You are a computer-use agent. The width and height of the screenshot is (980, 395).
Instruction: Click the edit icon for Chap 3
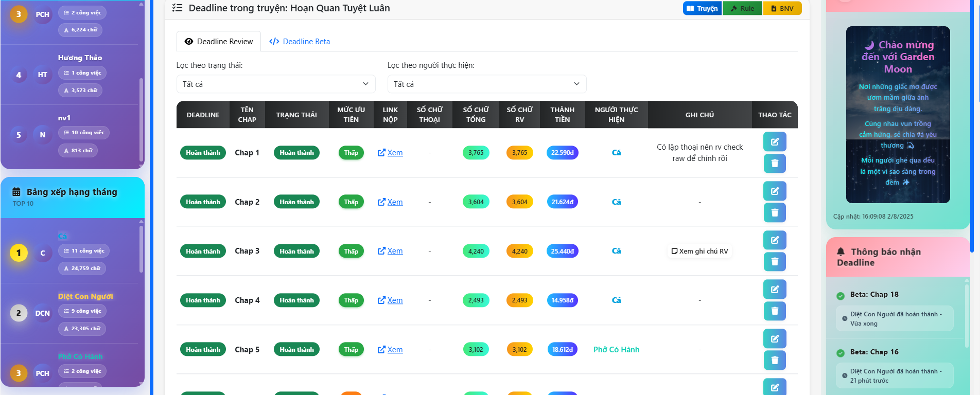tap(774, 240)
